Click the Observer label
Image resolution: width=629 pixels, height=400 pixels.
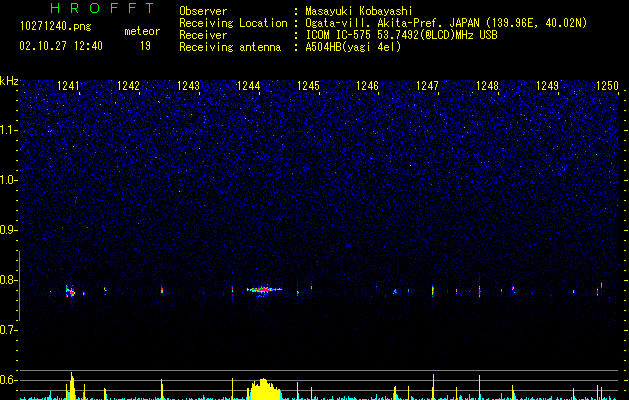click(x=203, y=11)
